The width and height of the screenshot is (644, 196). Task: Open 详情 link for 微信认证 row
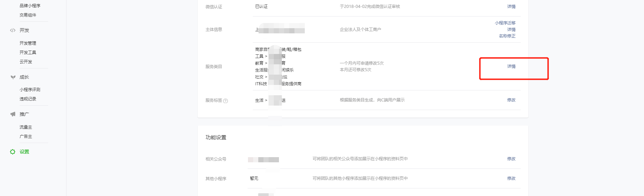(511, 7)
